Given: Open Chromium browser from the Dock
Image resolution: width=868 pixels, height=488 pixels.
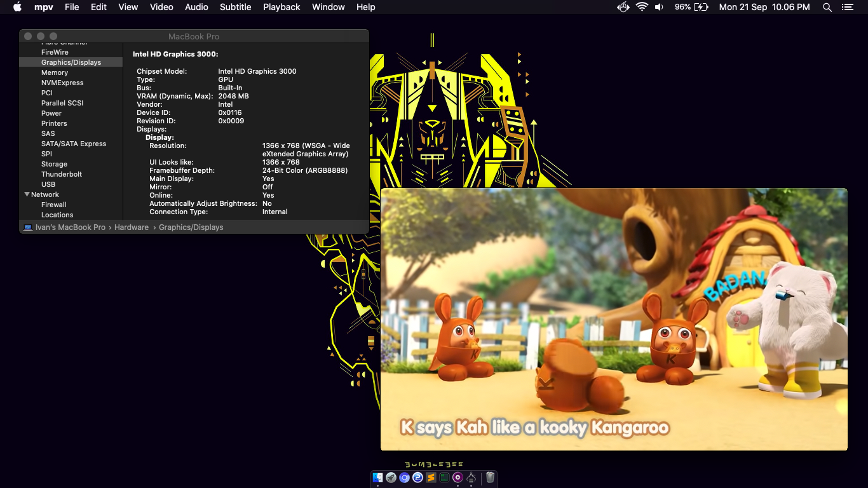Looking at the screenshot, I should (405, 477).
